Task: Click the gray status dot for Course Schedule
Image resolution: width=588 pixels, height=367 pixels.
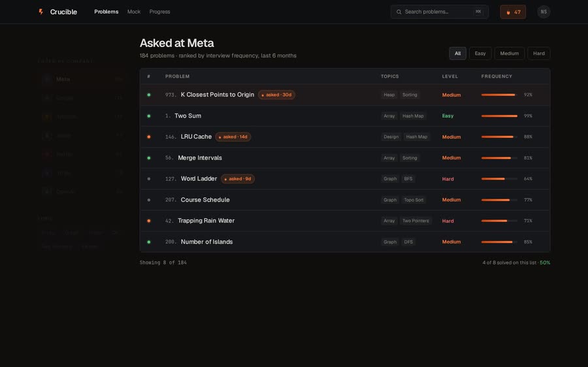Action: point(149,200)
